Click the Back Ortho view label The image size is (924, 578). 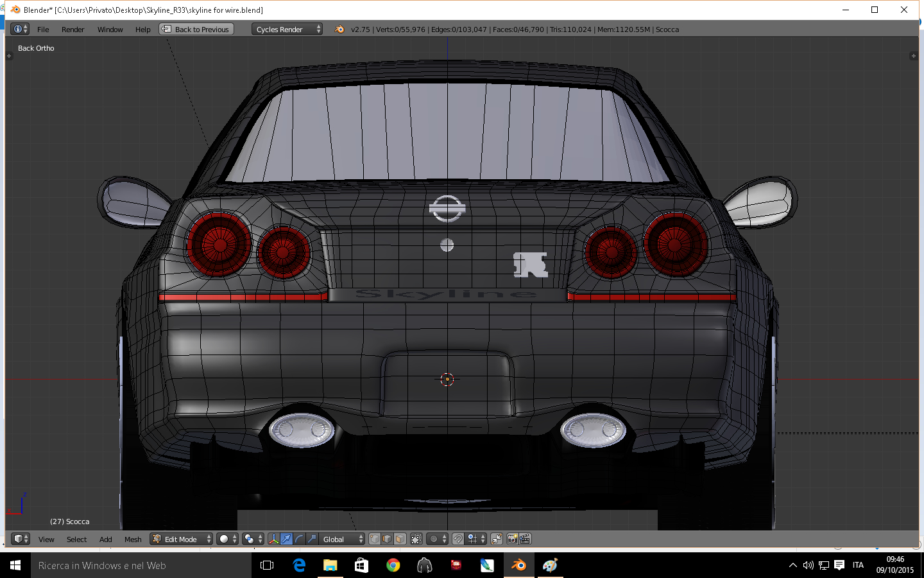pos(36,48)
